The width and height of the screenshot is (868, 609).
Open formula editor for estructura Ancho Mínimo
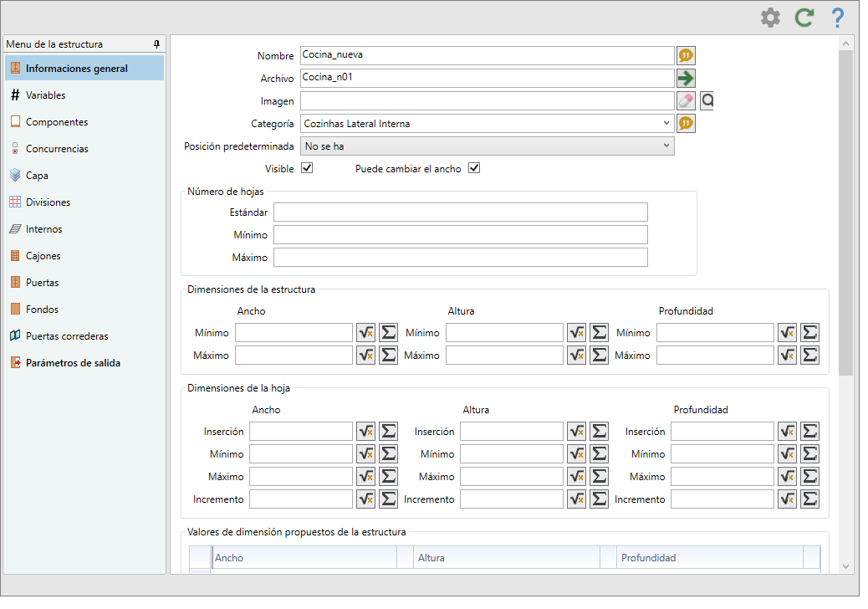click(366, 333)
